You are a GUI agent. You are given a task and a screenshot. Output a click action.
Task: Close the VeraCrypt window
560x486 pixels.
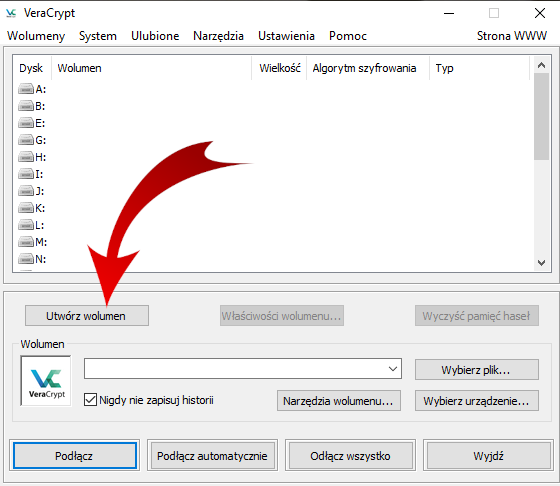[x=540, y=14]
